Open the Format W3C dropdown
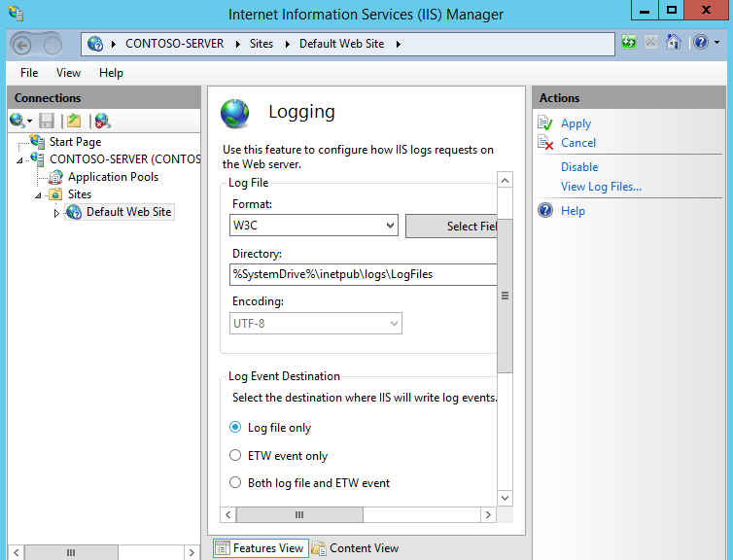Image resolution: width=733 pixels, height=560 pixels. 314,226
